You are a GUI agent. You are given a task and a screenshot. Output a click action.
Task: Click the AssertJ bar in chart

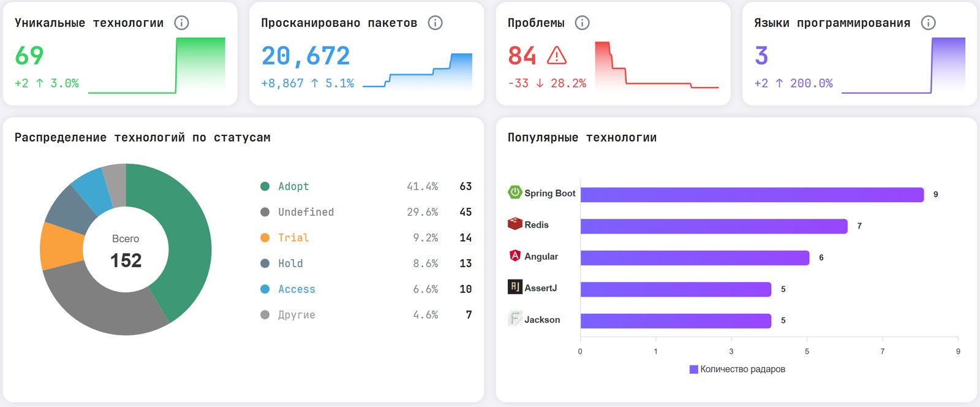(676, 289)
